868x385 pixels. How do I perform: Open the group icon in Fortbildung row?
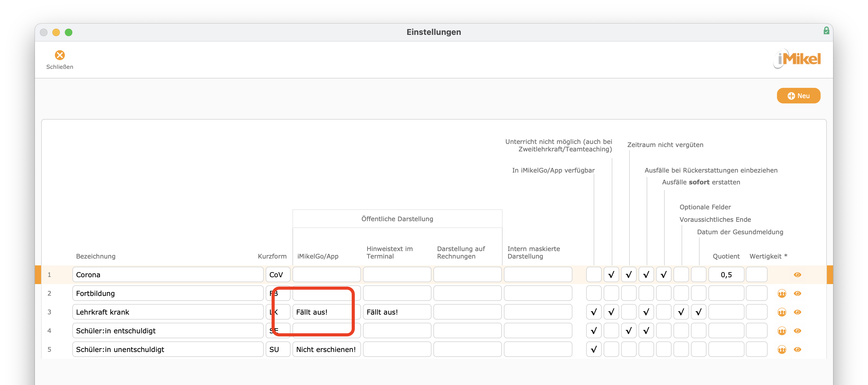point(782,293)
